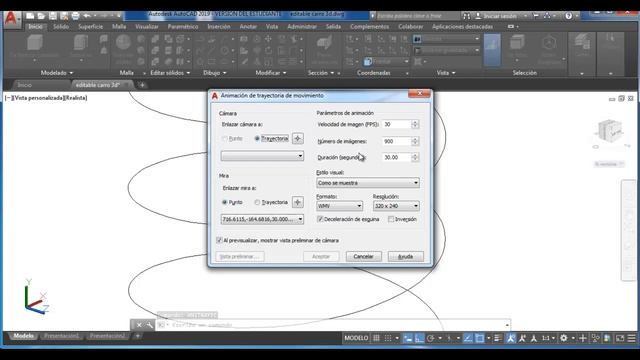640x360 pixels.
Task: Adjust the Velocidad de imagen FPS stepper
Action: tap(415, 124)
